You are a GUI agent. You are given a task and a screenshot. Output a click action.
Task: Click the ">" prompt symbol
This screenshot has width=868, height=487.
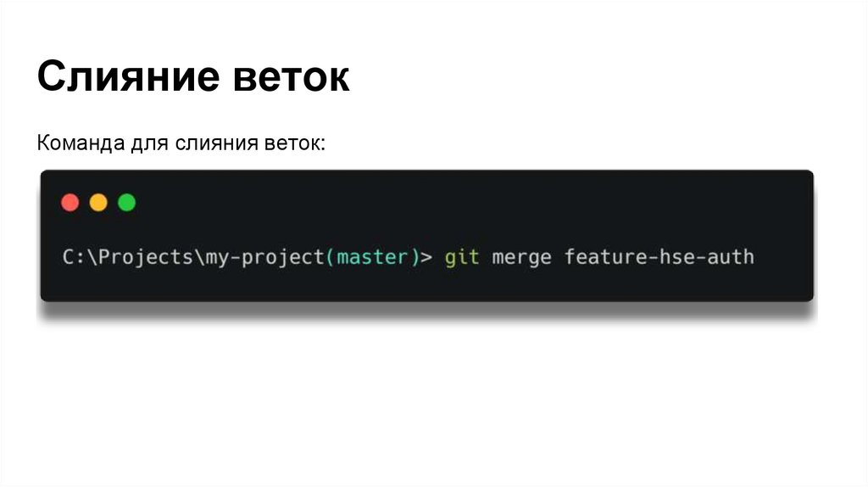point(426,256)
